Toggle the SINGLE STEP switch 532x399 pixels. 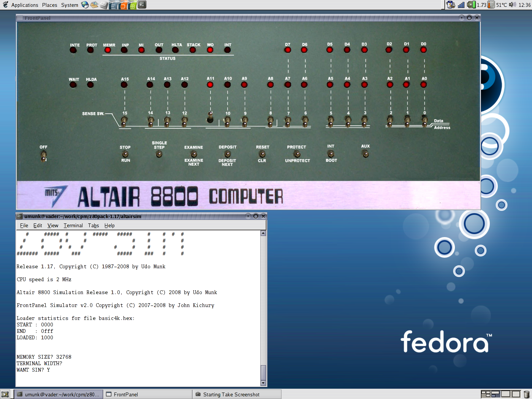tap(159, 155)
